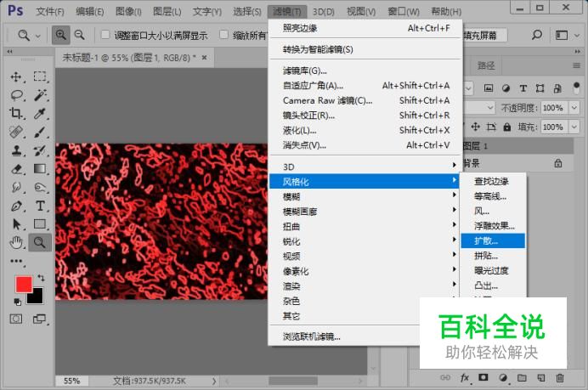Select the Smudge tool
The image size is (588, 390).
pyautogui.click(x=16, y=187)
